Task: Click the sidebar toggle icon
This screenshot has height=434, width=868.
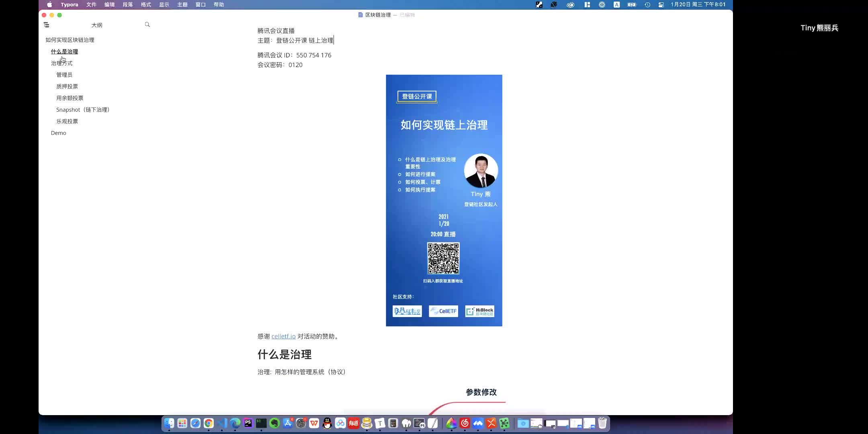Action: [47, 25]
